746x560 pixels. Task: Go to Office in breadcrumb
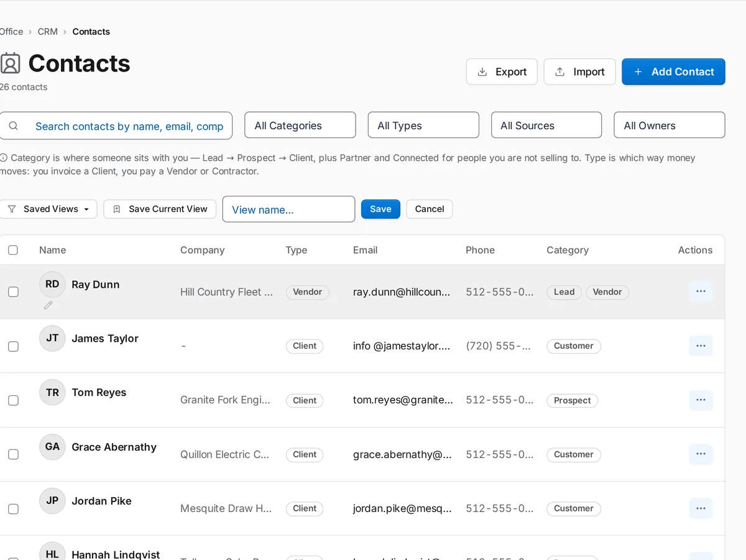click(11, 32)
